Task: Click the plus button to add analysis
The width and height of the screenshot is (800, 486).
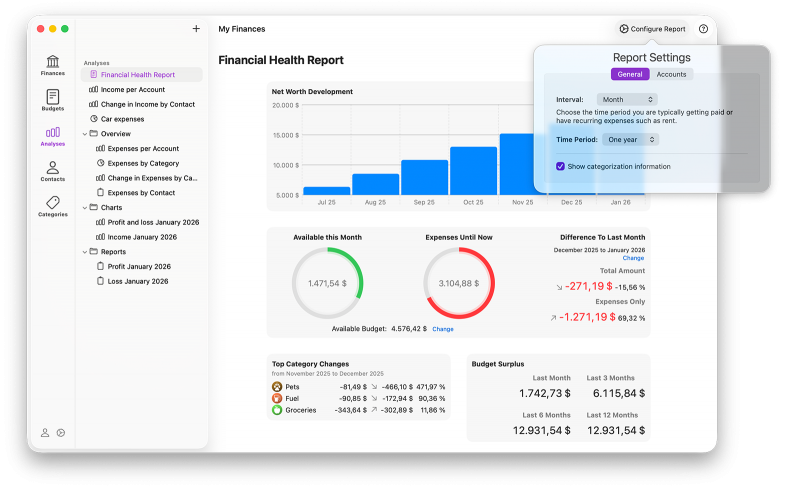Action: pos(196,29)
